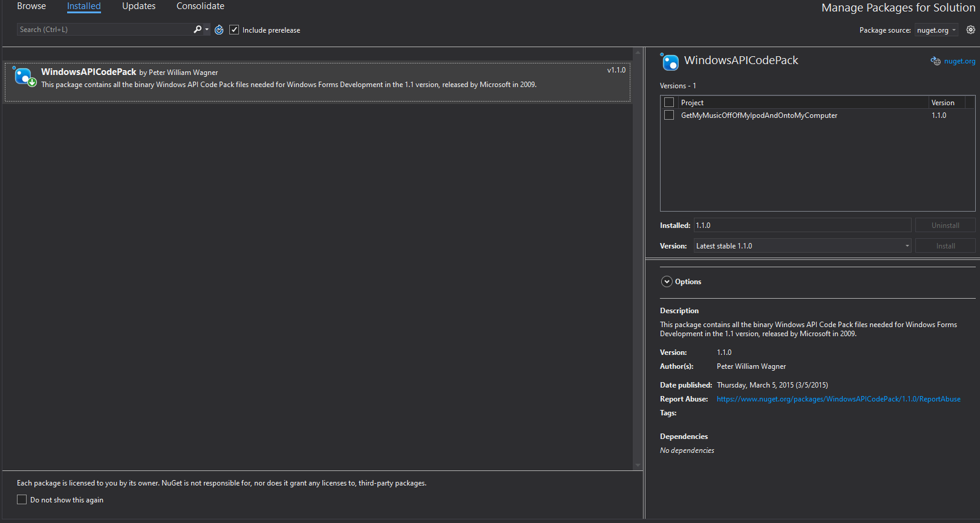Click WindowsAPICodePack package icon in list
Viewport: 980px width, 523px height.
point(24,77)
